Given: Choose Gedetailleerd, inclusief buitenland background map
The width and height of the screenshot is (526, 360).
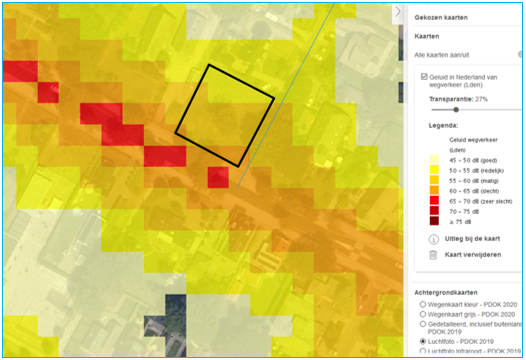Looking at the screenshot, I should pyautogui.click(x=423, y=324).
